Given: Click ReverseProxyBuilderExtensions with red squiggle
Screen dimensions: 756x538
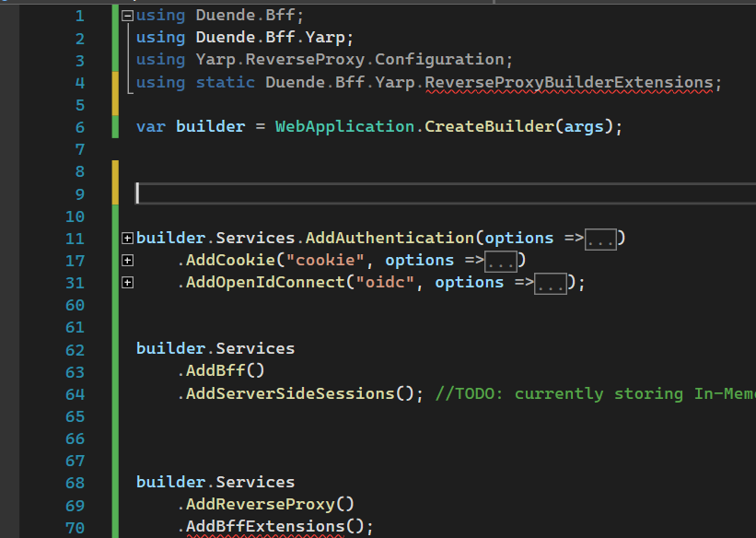Looking at the screenshot, I should click(x=569, y=83).
